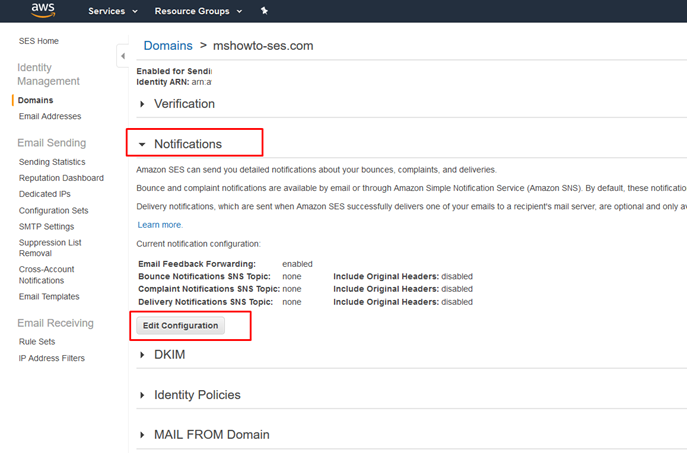687x453 pixels.
Task: Click the enabled value for feedback forwarding
Action: (x=297, y=264)
